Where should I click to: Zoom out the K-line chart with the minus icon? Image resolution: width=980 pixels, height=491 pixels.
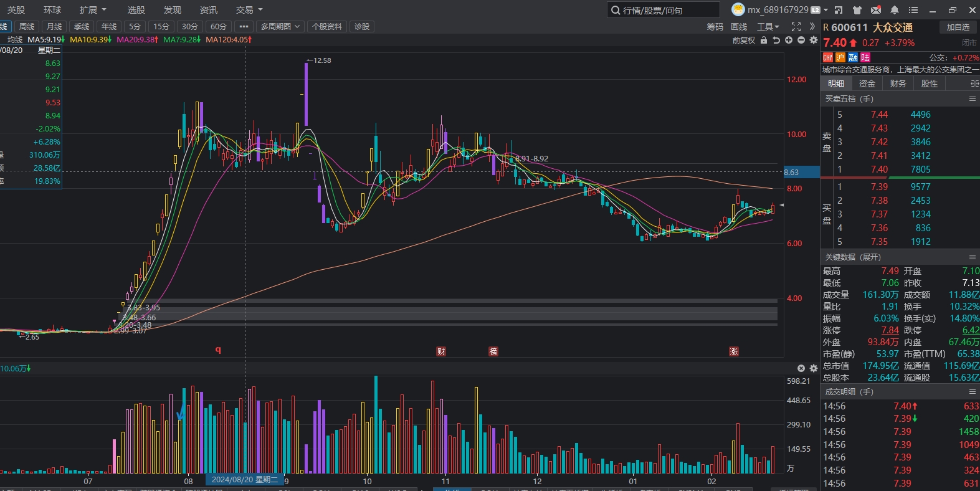point(801,40)
